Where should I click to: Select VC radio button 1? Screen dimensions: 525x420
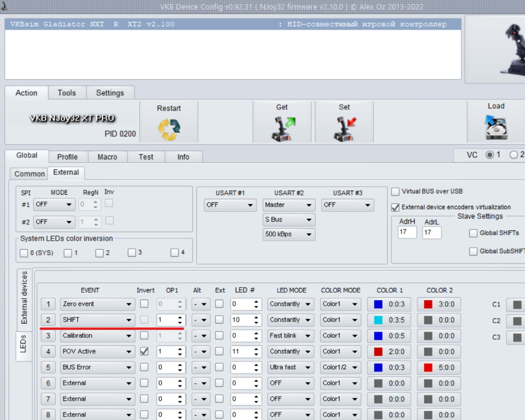click(490, 155)
